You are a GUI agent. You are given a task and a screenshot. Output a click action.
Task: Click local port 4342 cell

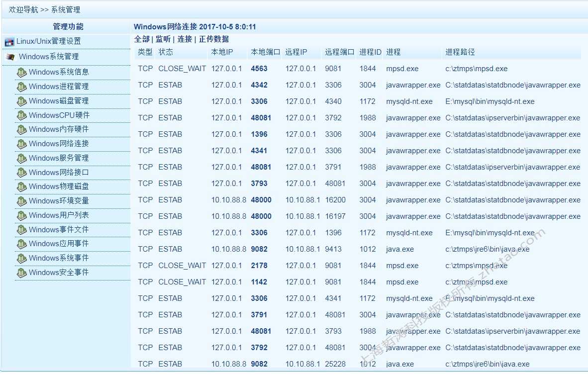pyautogui.click(x=259, y=85)
